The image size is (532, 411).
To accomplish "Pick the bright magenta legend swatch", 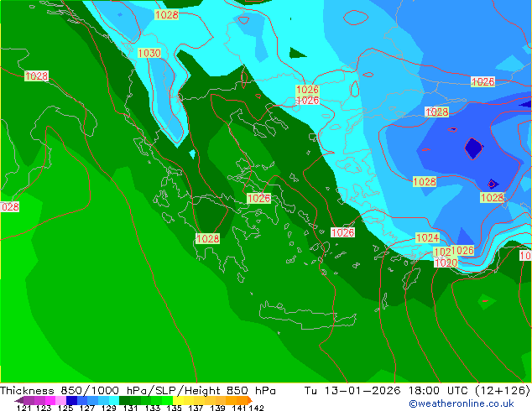I will tap(50, 400).
